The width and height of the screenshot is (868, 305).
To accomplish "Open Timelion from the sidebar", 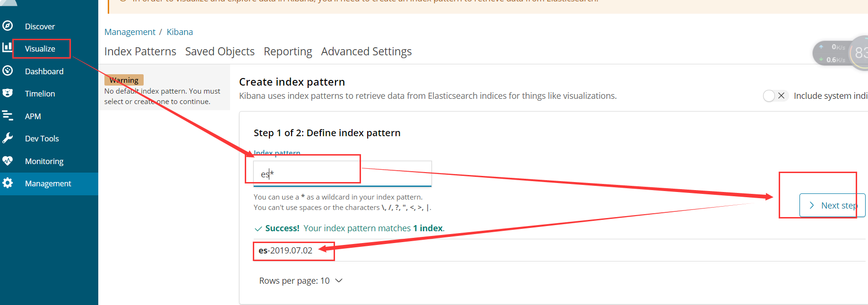I will pyautogui.click(x=40, y=94).
